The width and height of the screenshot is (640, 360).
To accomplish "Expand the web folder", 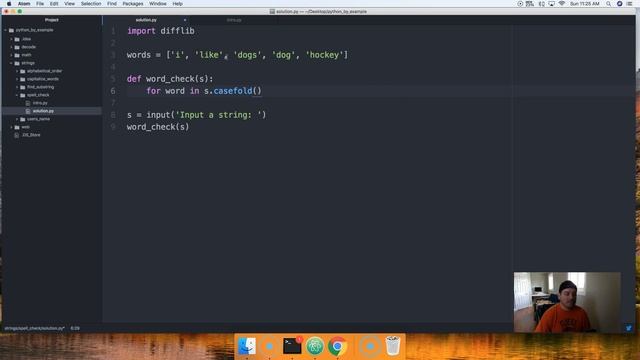I will pyautogui.click(x=11, y=127).
